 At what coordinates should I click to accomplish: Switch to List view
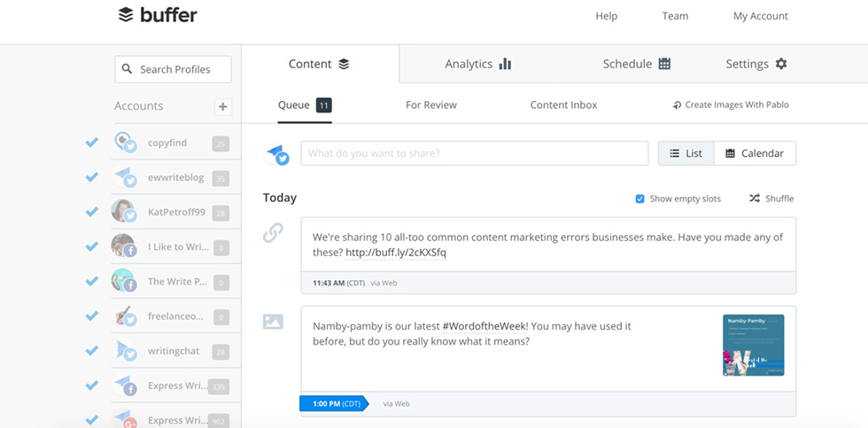point(686,153)
